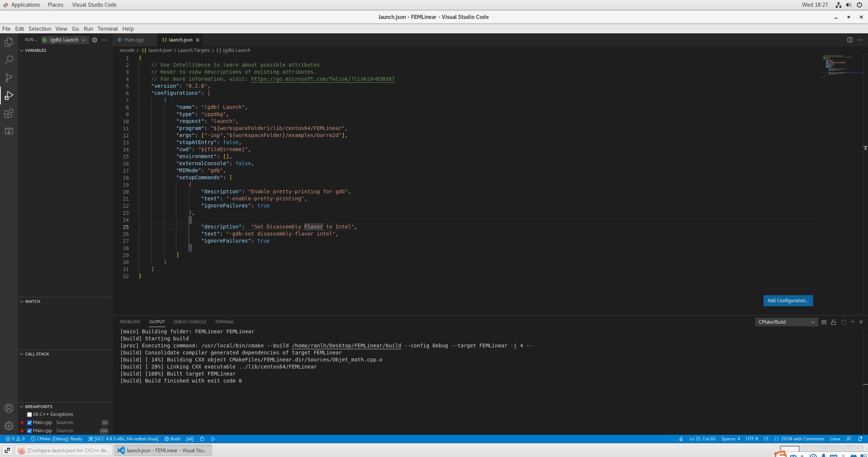Disable the Main.cpp breakpoint at line 93
Viewport: 868px width, 457px height.
(x=29, y=423)
